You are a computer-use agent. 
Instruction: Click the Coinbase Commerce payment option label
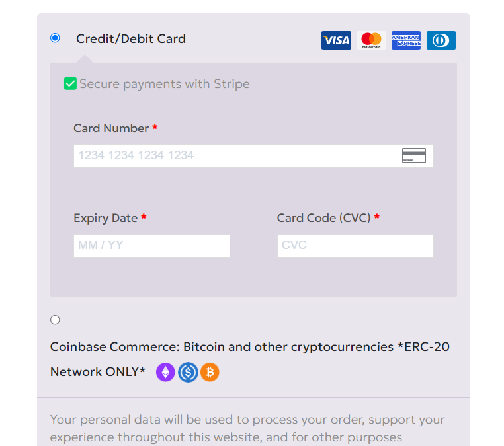pos(250,359)
